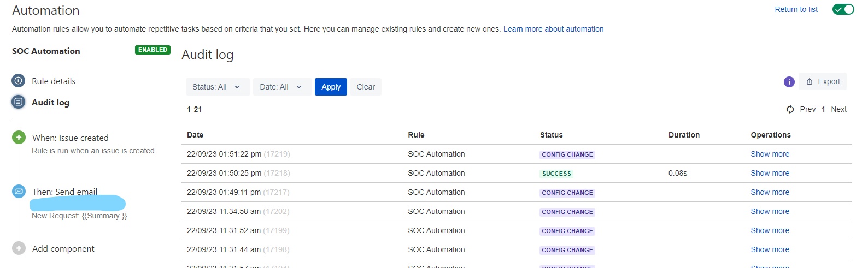The width and height of the screenshot is (868, 268).
Task: Click the Rule details info icon
Action: [19, 81]
